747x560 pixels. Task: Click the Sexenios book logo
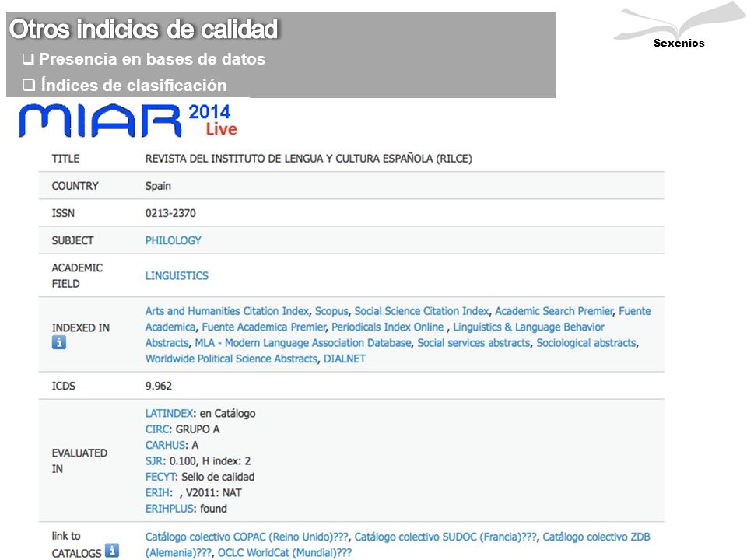679,26
